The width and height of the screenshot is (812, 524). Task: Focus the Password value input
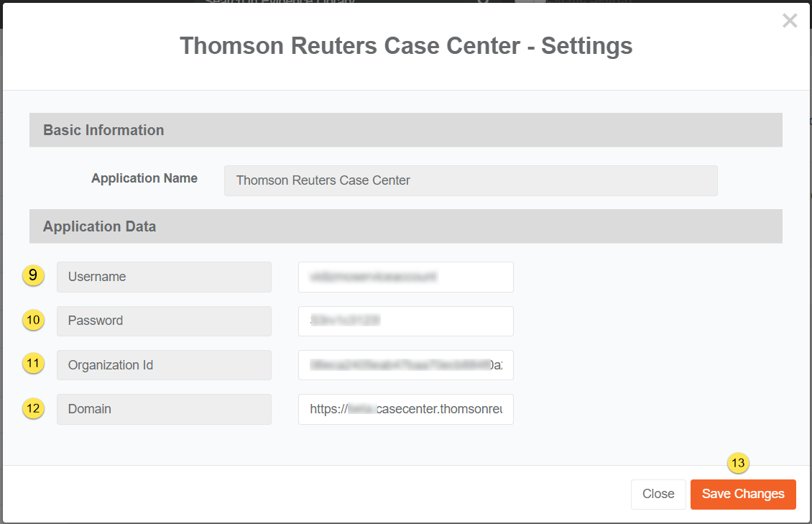(405, 321)
